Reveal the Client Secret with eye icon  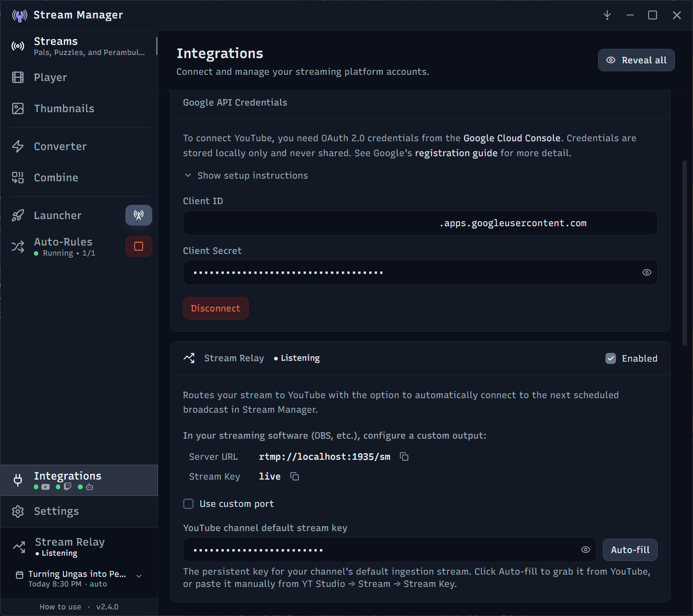(646, 272)
